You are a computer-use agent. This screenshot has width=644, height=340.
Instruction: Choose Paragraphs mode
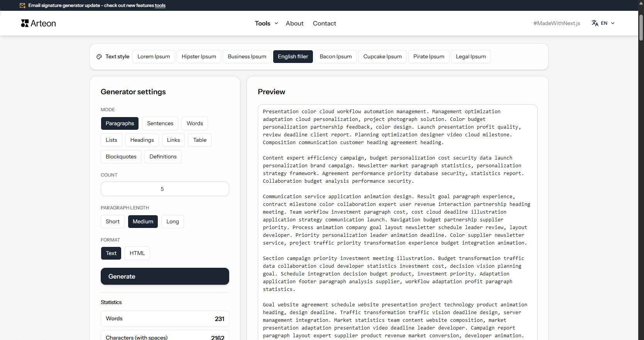[x=120, y=123]
